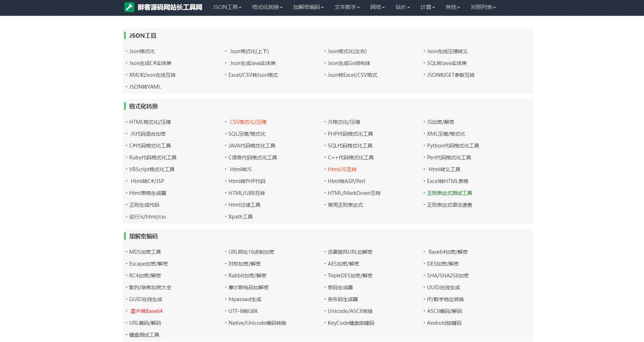Open Html转义工具 link
The height and width of the screenshot is (342, 644).
click(x=444, y=169)
